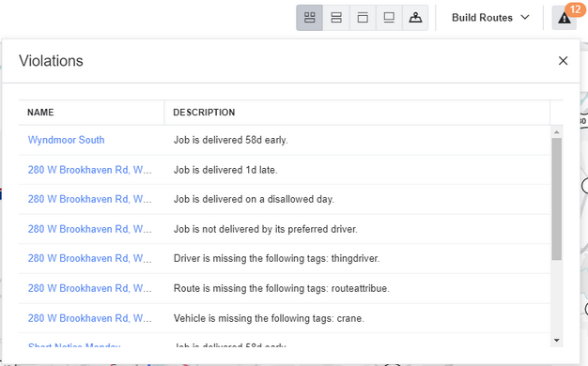Click the violations list scrollbar thumb
Viewport: 588px width, 366px height.
(556, 199)
